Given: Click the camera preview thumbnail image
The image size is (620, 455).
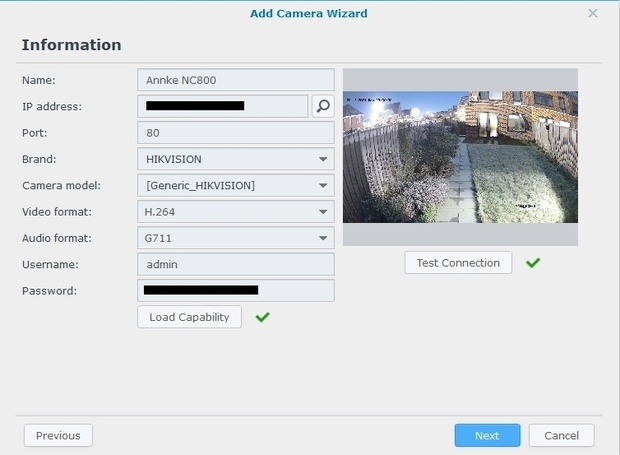Looking at the screenshot, I should click(460, 157).
